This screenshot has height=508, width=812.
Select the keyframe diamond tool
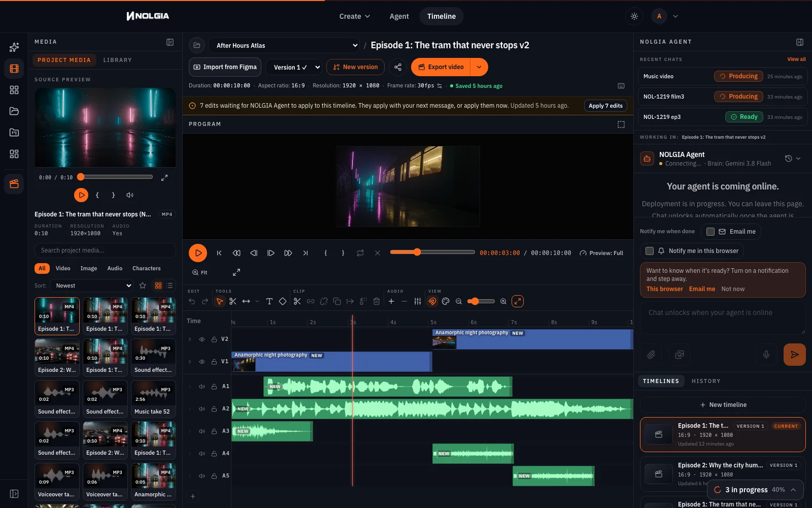coord(283,301)
